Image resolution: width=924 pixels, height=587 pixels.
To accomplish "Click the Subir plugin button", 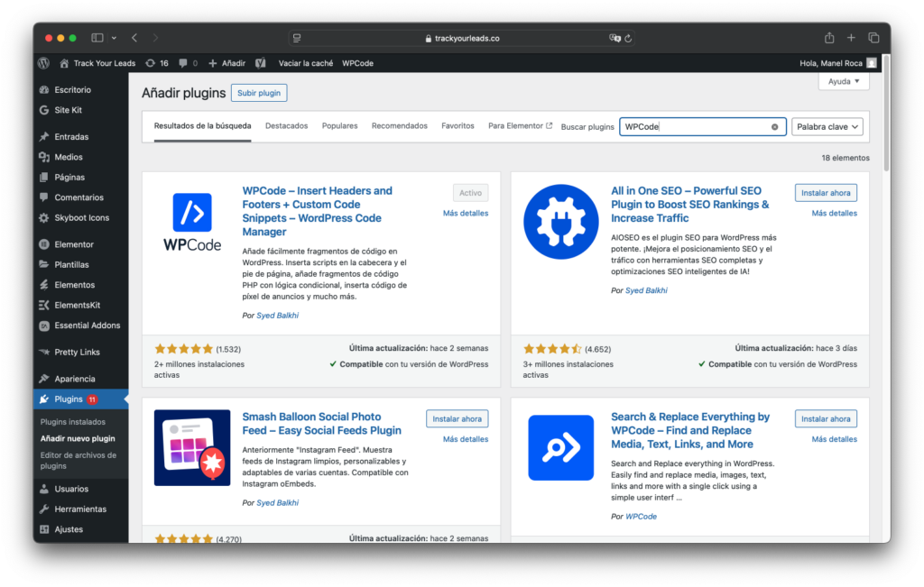I will 259,93.
